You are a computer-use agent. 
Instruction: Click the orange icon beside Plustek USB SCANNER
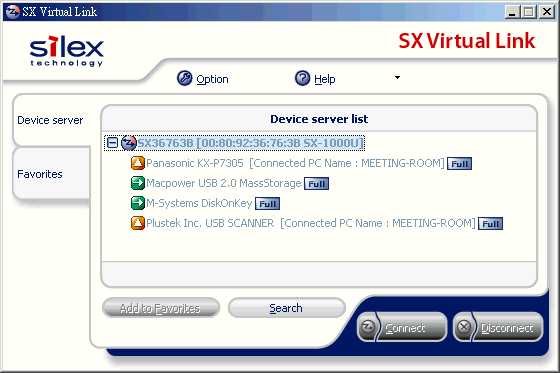(138, 223)
